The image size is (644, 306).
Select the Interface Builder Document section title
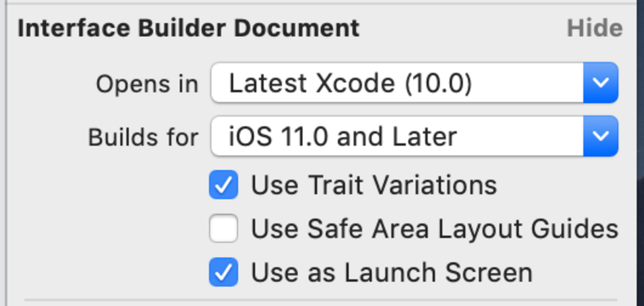[x=188, y=29]
